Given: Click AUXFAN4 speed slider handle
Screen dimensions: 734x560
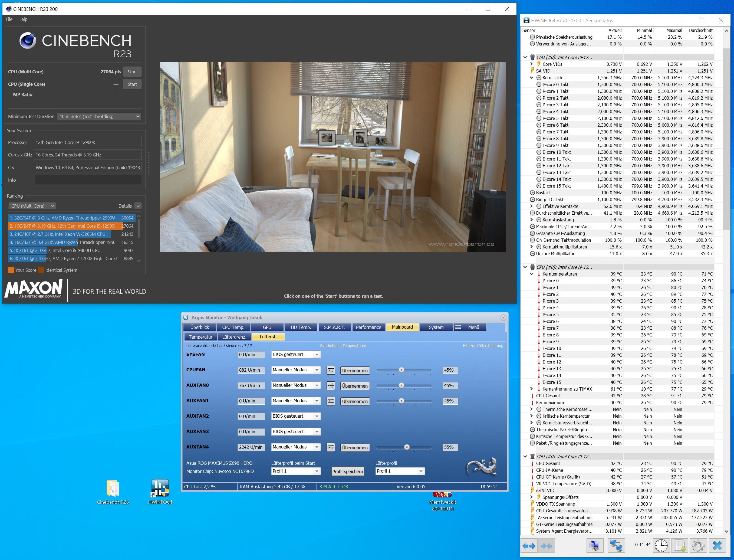Looking at the screenshot, I should pos(407,447).
